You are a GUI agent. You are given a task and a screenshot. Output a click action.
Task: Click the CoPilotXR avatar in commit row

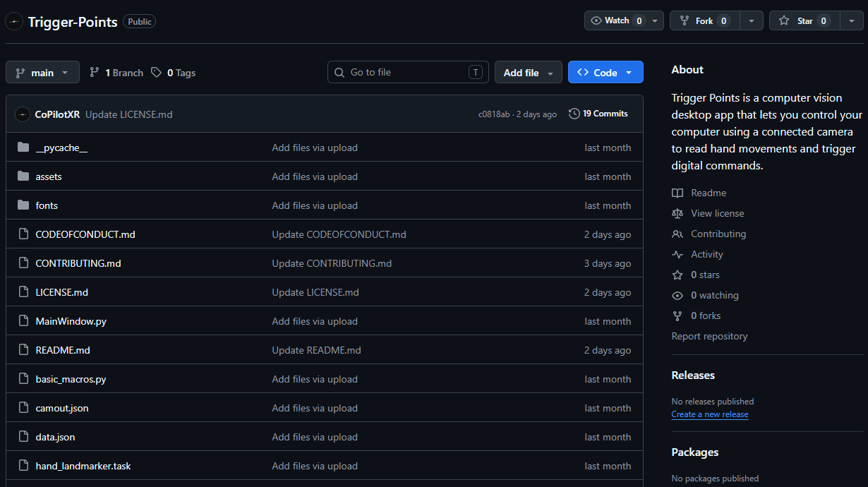click(x=23, y=114)
